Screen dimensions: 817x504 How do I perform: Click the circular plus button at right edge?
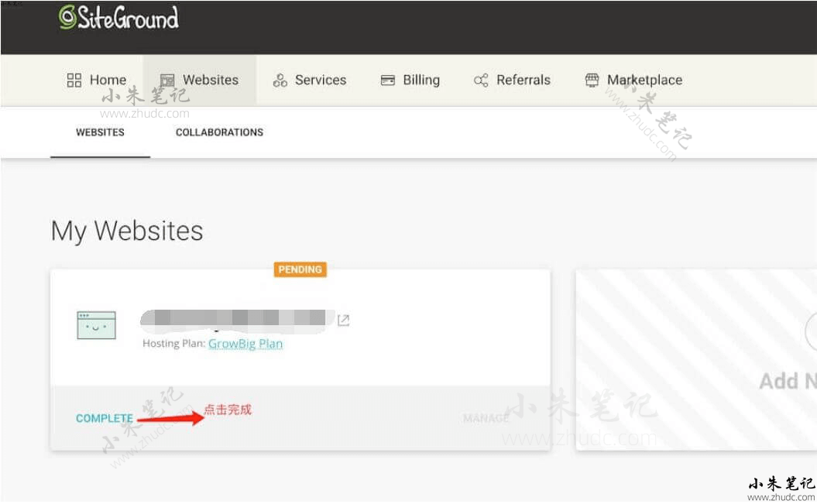click(811, 333)
